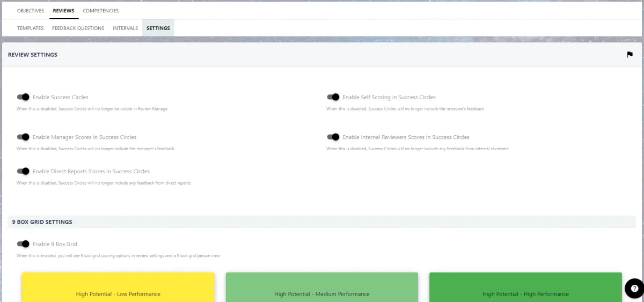The image size is (644, 302).
Task: Toggle the Enable 9 Box Grid switch
Action: [23, 244]
